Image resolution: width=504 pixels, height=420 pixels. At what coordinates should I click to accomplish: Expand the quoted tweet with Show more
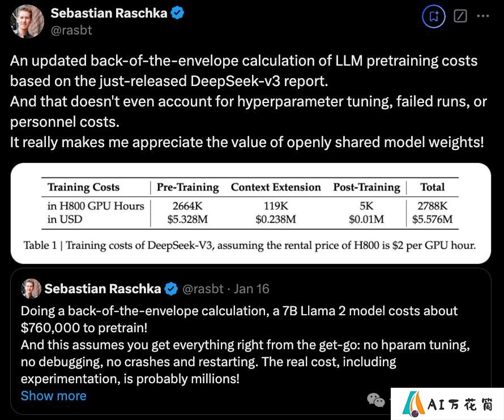click(54, 396)
